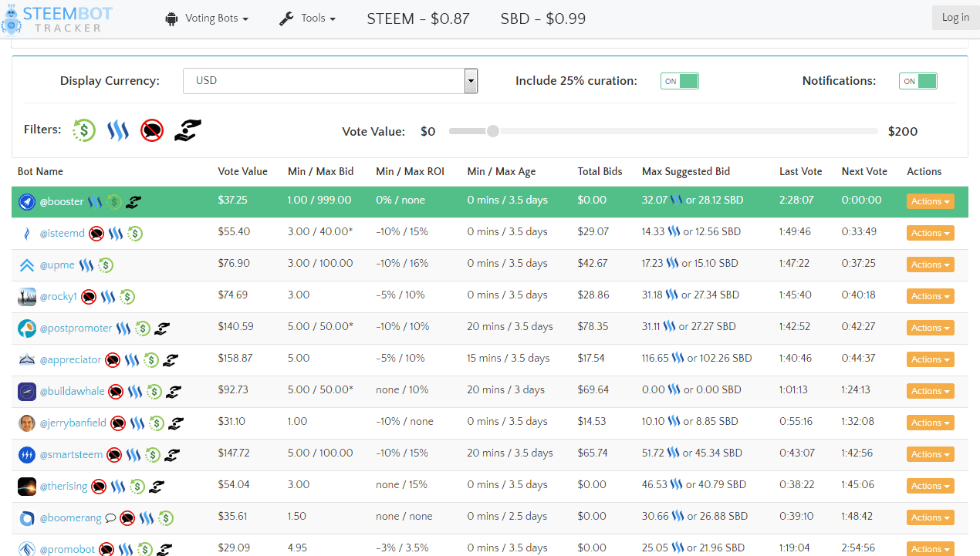The image size is (980, 556).
Task: Open the @isteemd bot link
Action: click(63, 233)
